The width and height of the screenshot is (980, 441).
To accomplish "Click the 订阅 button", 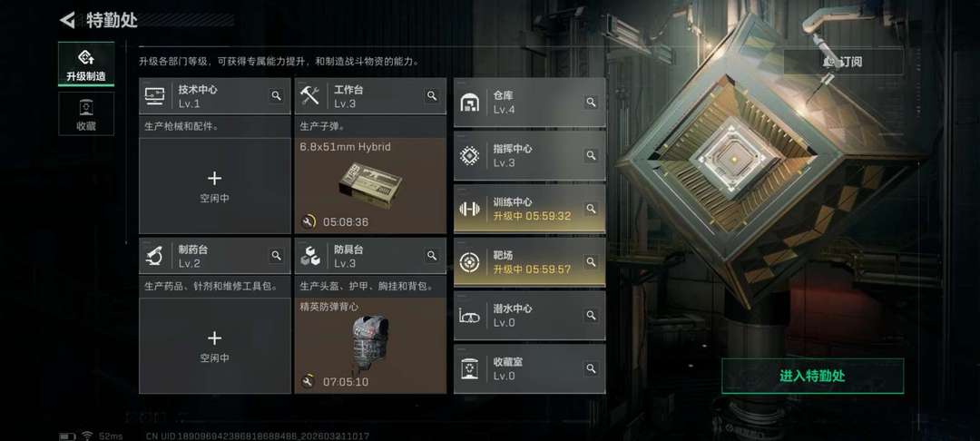I will tap(844, 62).
